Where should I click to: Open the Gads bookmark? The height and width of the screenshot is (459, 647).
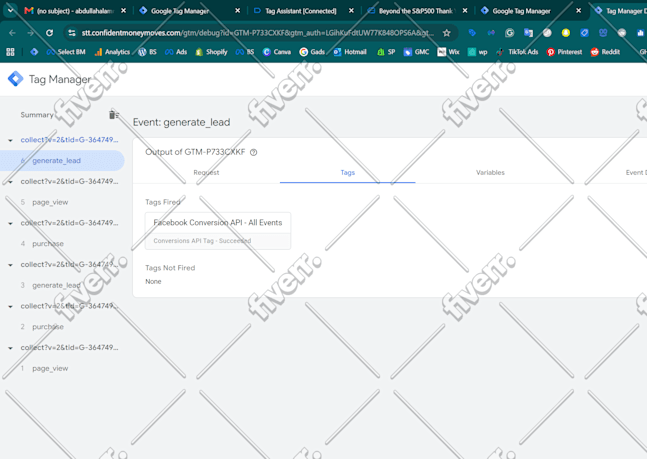pyautogui.click(x=312, y=52)
